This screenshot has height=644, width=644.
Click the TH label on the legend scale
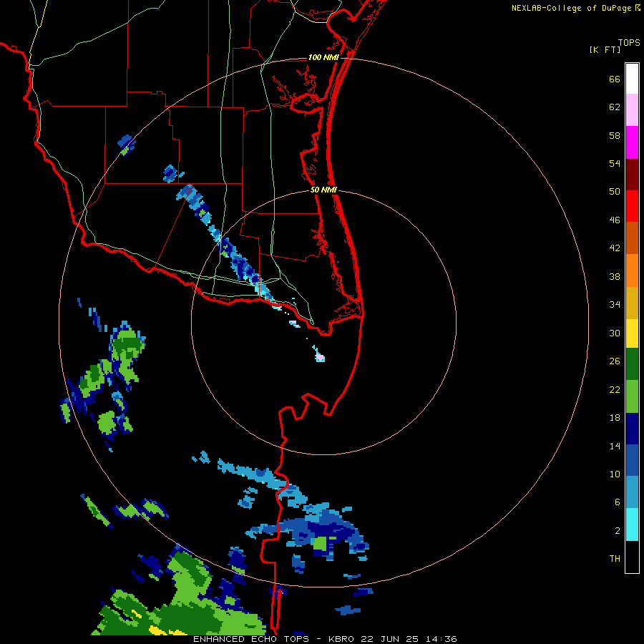click(x=615, y=559)
